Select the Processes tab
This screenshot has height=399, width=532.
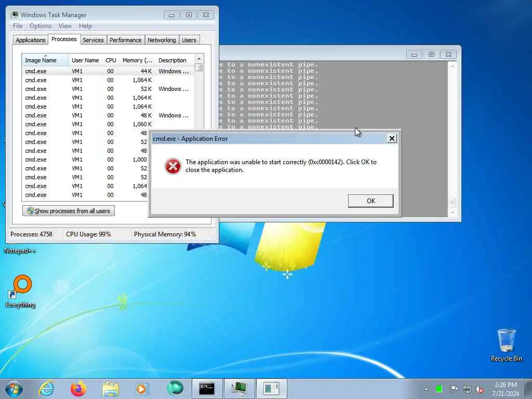click(x=64, y=39)
